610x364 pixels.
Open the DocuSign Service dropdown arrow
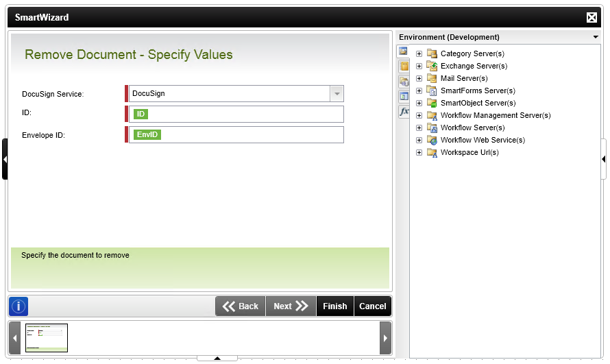point(337,94)
